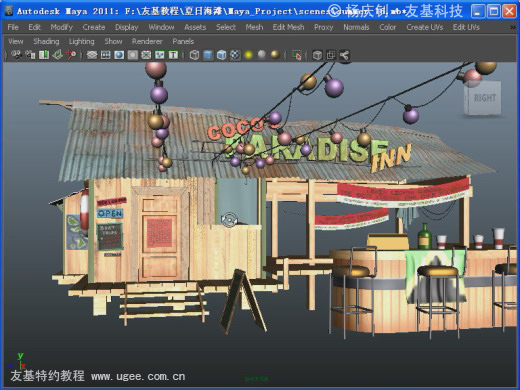Image resolution: width=520 pixels, height=390 pixels.
Task: Toggle the Film Gate icon
Action: coord(105,55)
